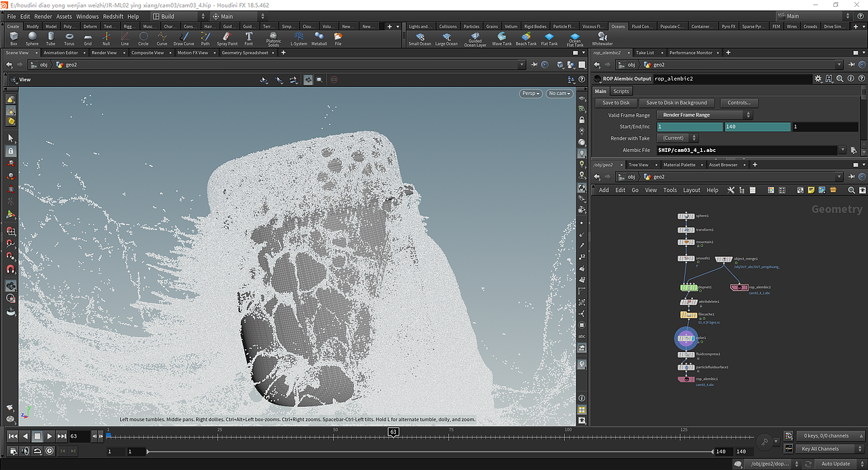Image resolution: width=868 pixels, height=470 pixels.
Task: Click the frame 63 timeline marker
Action: click(393, 431)
